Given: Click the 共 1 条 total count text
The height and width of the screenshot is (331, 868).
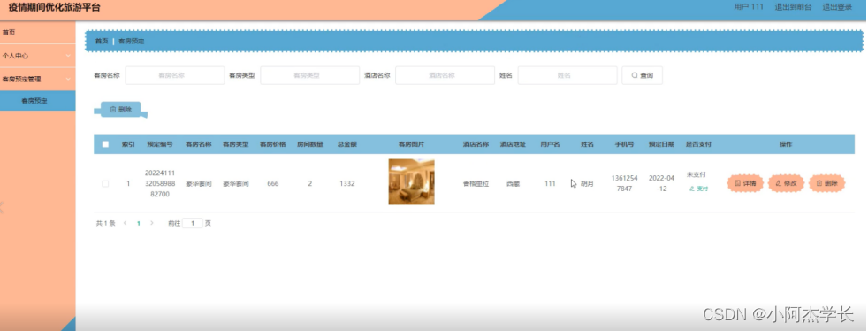Looking at the screenshot, I should [x=106, y=223].
